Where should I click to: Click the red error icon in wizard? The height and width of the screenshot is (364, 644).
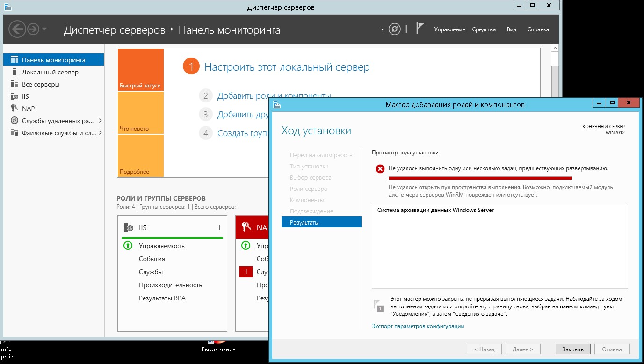coord(380,169)
